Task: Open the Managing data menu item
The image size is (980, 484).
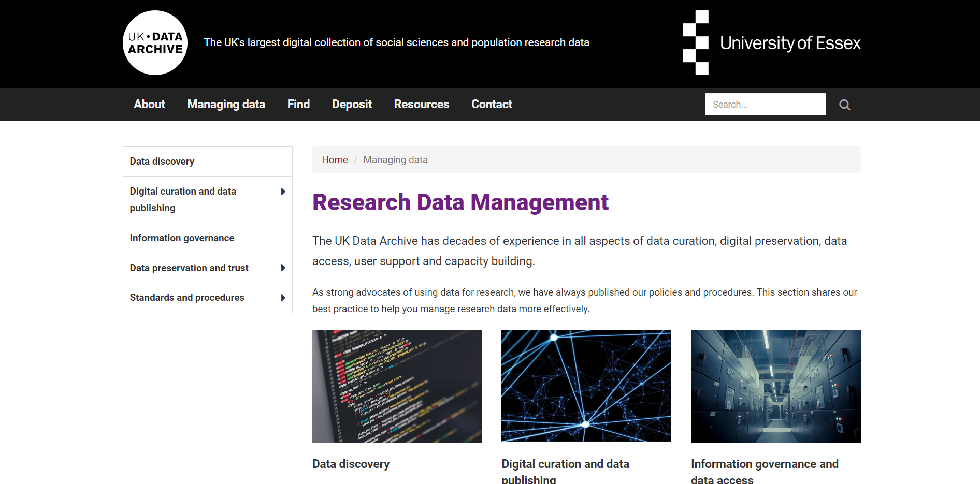Action: pyautogui.click(x=226, y=104)
